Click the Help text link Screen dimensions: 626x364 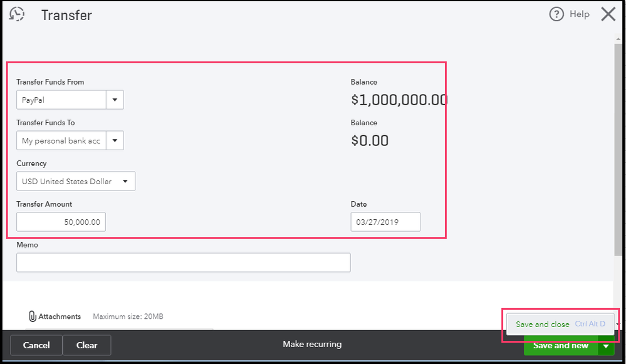click(x=580, y=14)
